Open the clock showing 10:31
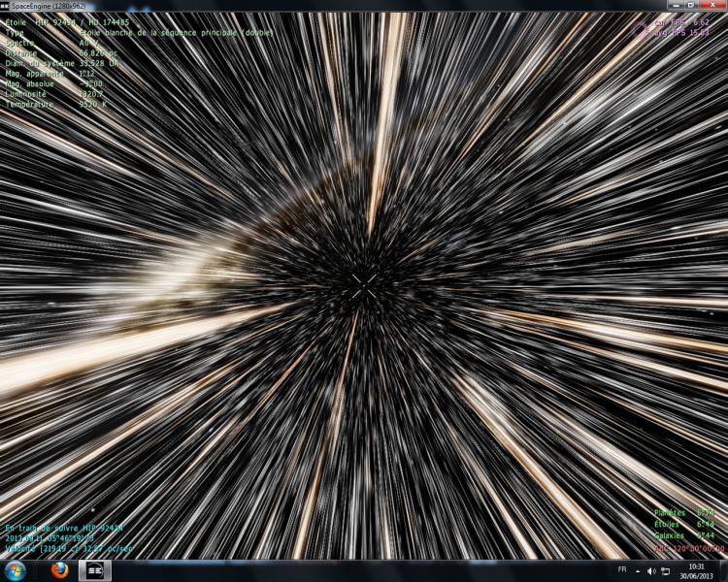Viewport: 728px width, 582px height. click(696, 571)
